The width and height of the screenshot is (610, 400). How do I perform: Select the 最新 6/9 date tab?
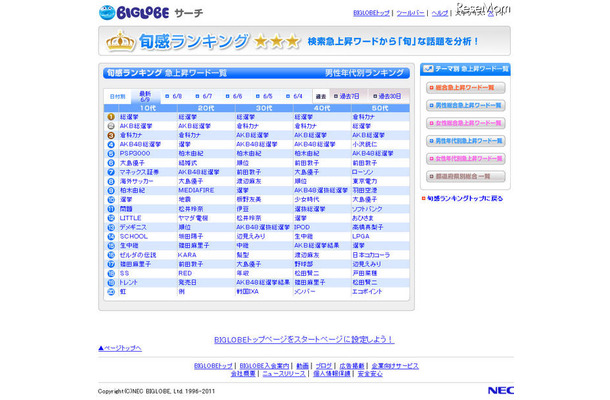145,96
